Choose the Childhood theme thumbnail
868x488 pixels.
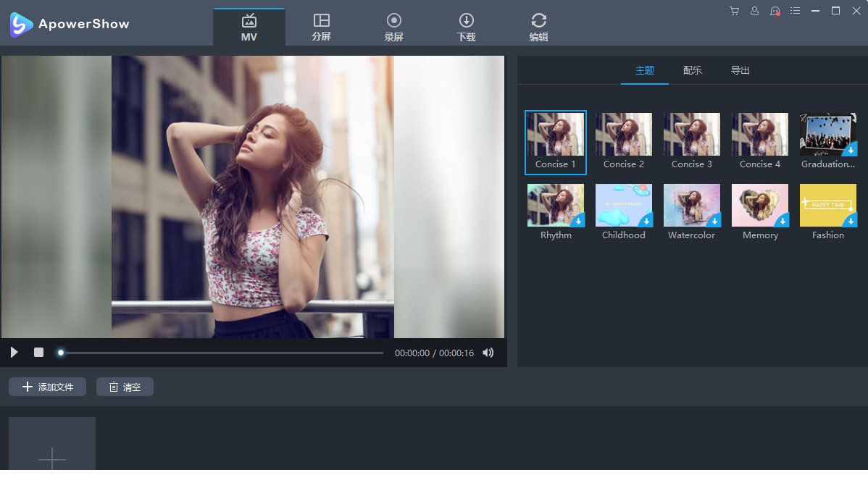623,206
